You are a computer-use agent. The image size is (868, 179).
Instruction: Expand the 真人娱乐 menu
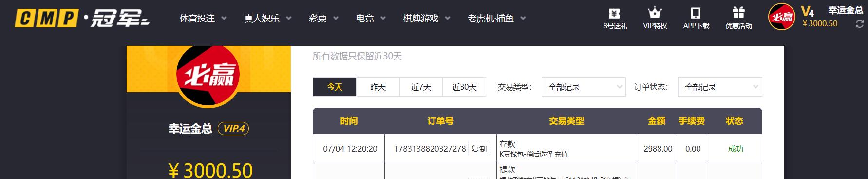(x=268, y=19)
